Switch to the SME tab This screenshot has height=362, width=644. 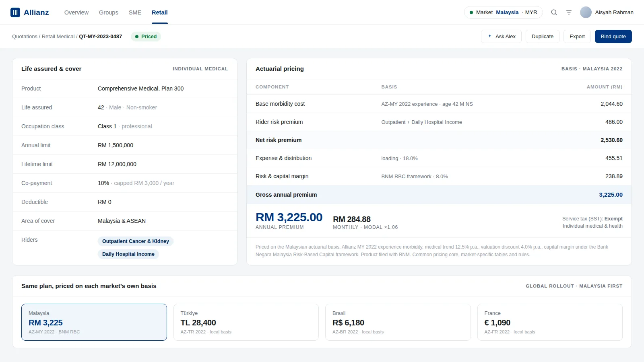(135, 12)
